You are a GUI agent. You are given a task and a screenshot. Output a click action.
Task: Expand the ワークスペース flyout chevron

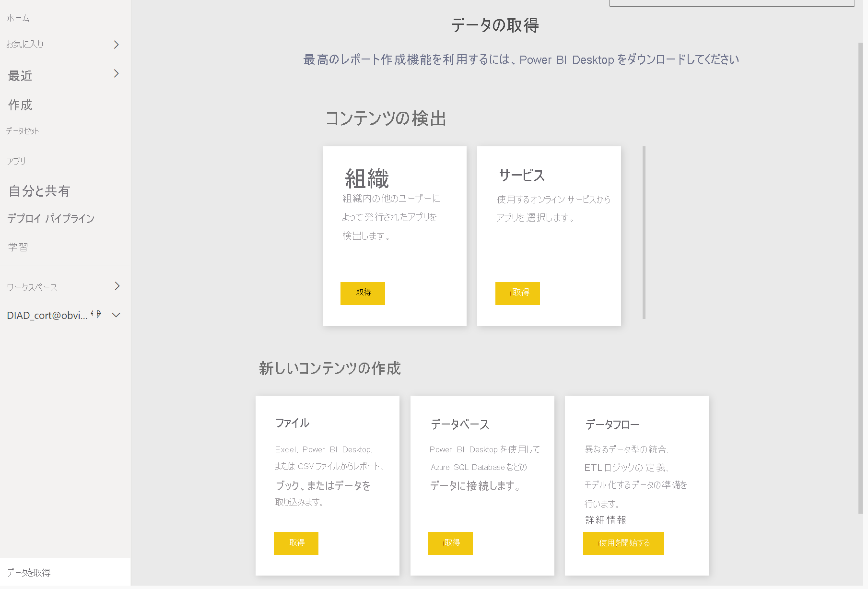(117, 286)
